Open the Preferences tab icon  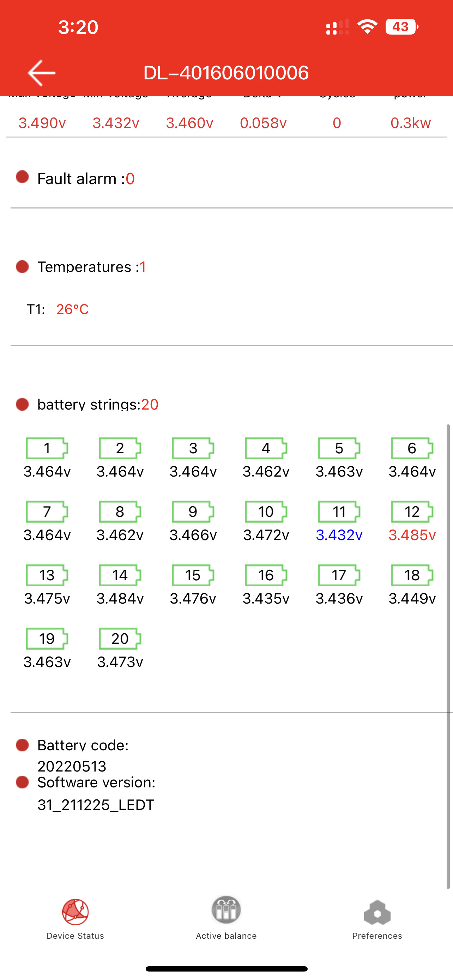coord(377,912)
